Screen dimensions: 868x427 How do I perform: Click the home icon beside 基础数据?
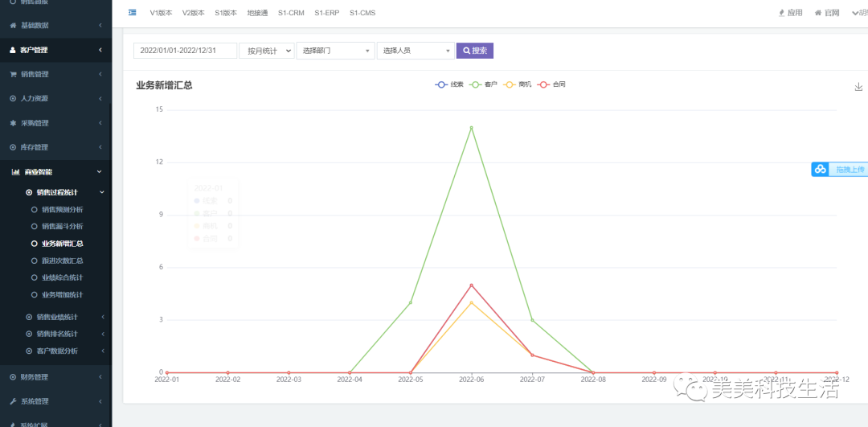click(13, 26)
